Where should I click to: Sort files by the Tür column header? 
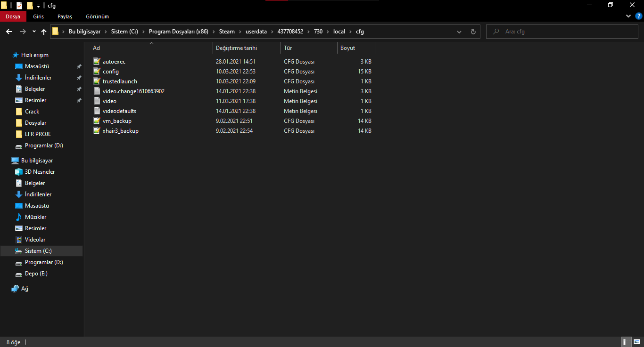(x=309, y=48)
